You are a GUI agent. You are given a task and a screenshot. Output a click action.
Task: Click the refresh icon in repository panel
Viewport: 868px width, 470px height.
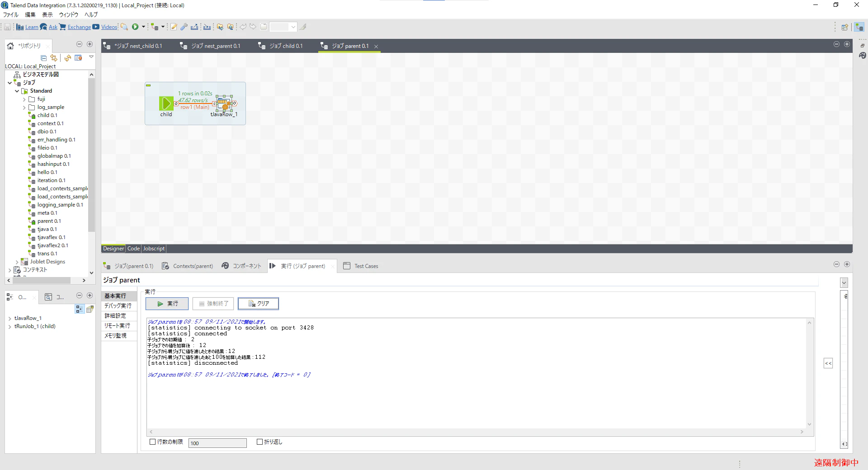67,58
